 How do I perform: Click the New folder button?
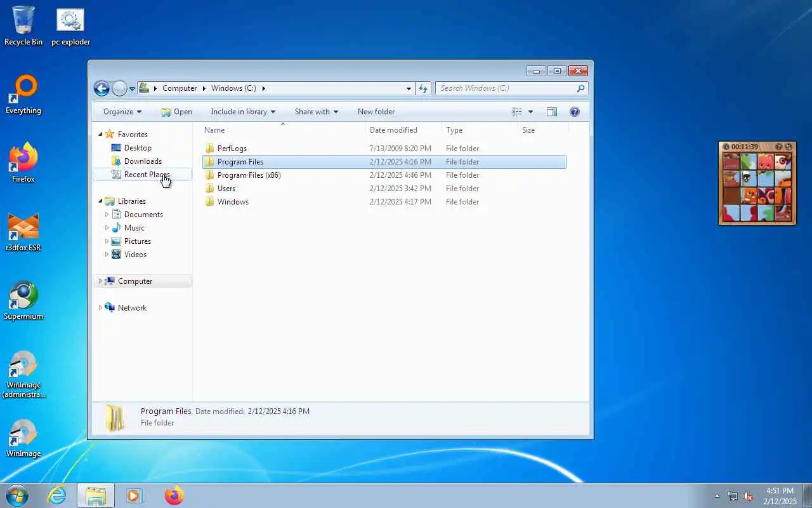coord(376,112)
